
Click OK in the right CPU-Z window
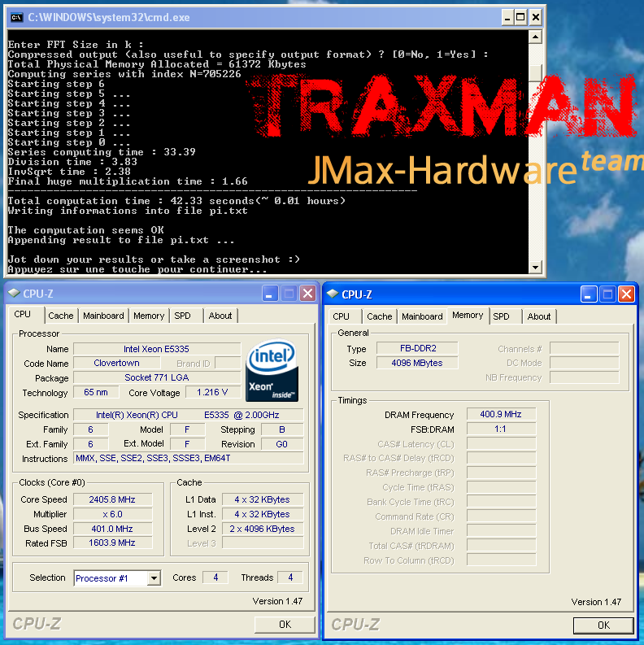pos(603,625)
